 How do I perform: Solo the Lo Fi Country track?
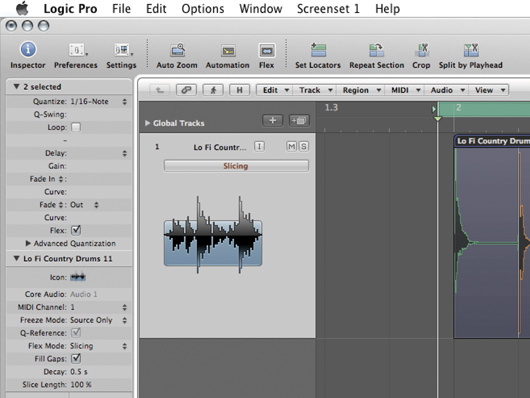click(304, 146)
